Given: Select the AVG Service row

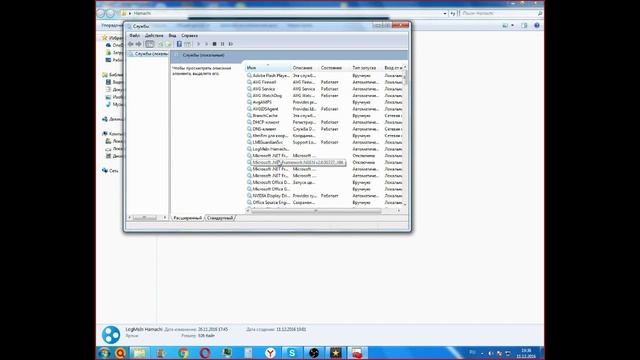Looking at the screenshot, I should click(324, 89).
